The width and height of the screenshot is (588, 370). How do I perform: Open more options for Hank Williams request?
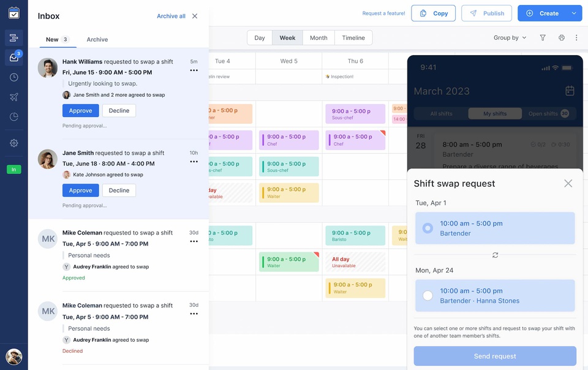tap(194, 70)
